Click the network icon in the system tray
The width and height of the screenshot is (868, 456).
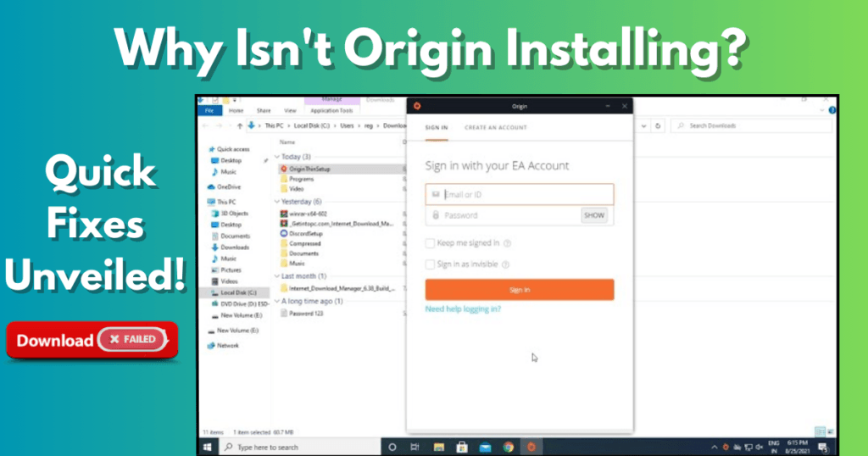coord(748,448)
